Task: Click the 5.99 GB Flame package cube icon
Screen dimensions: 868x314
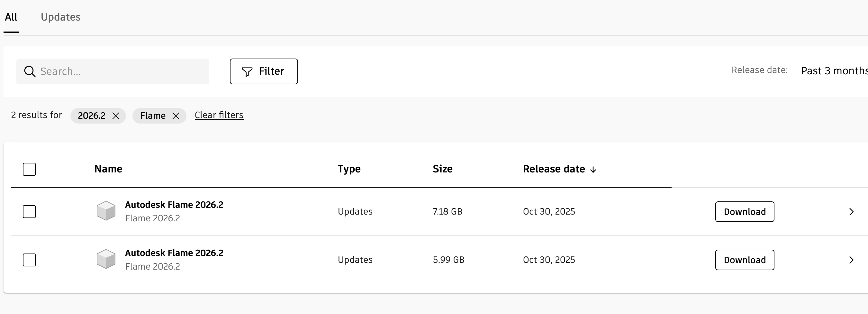Action: (x=106, y=259)
